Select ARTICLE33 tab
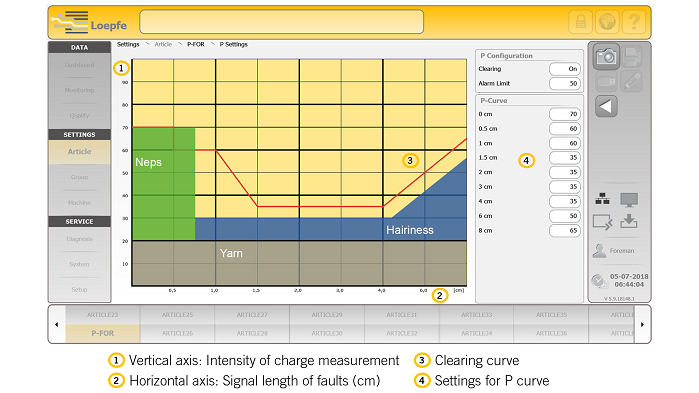 pyautogui.click(x=477, y=315)
